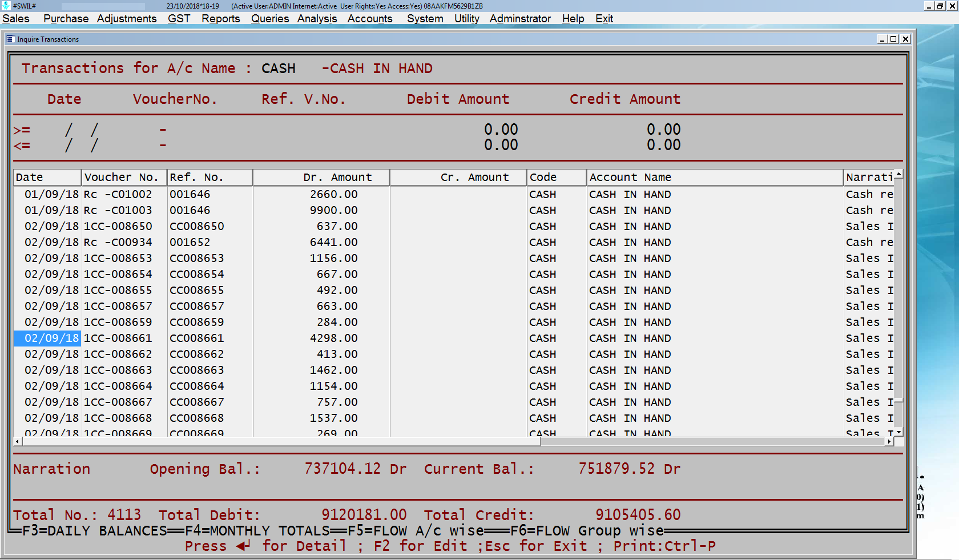The width and height of the screenshot is (959, 560).
Task: Restore down the main application window
Action: tap(940, 6)
